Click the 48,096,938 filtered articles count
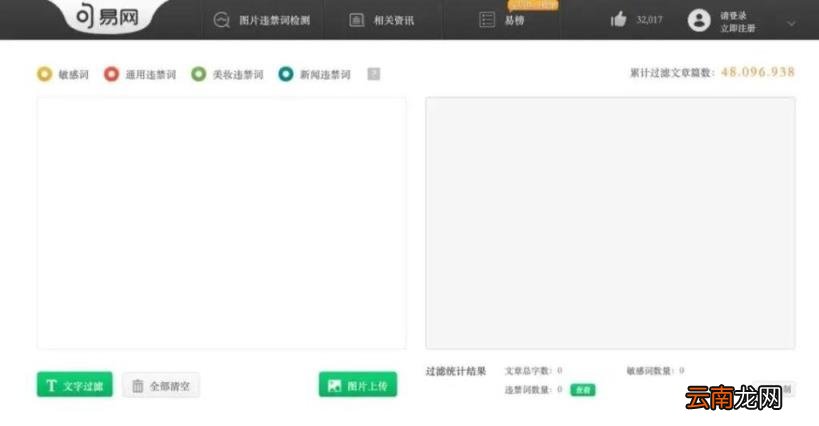Image resolution: width=819 pixels, height=426 pixels. tap(758, 72)
